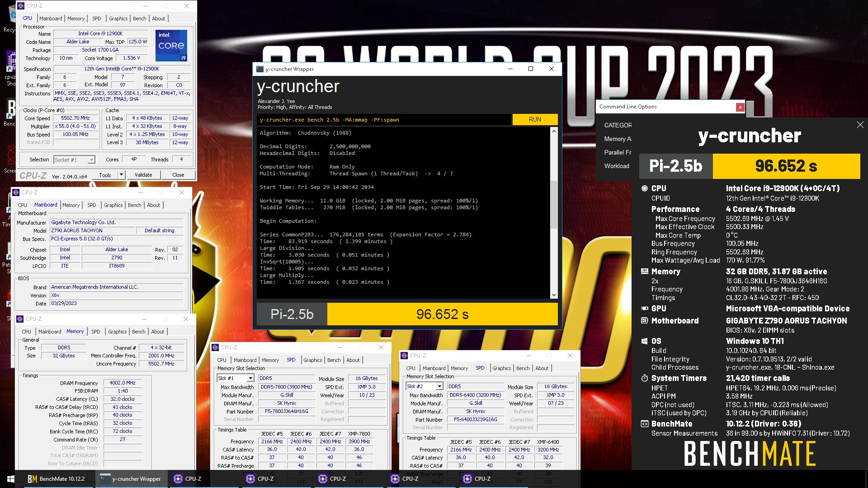
Task: Open Graphics tab in CPU-Z Mainboard window
Action: [x=113, y=205]
